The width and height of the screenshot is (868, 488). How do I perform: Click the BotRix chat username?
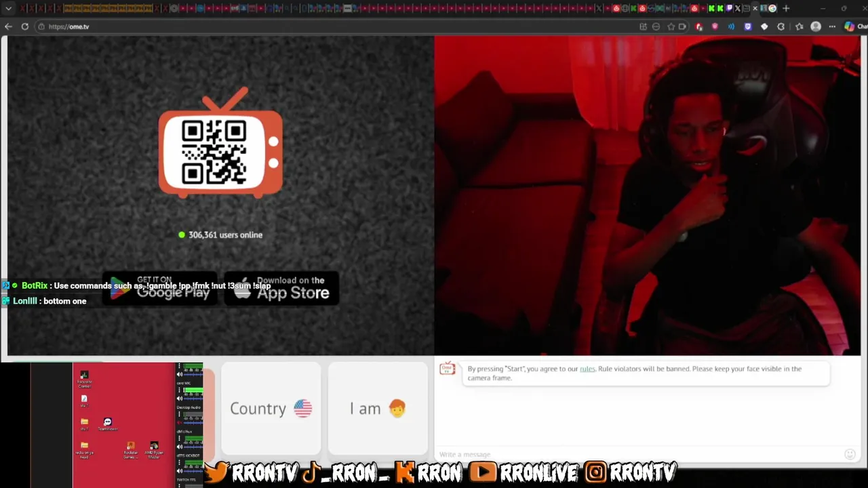(x=35, y=286)
